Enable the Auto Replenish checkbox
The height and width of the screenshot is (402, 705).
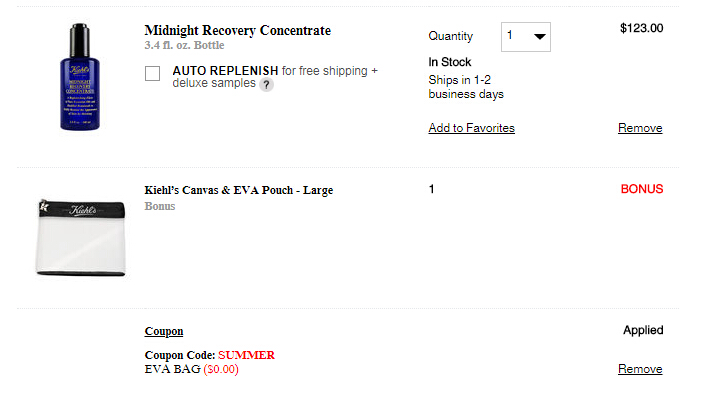(153, 73)
